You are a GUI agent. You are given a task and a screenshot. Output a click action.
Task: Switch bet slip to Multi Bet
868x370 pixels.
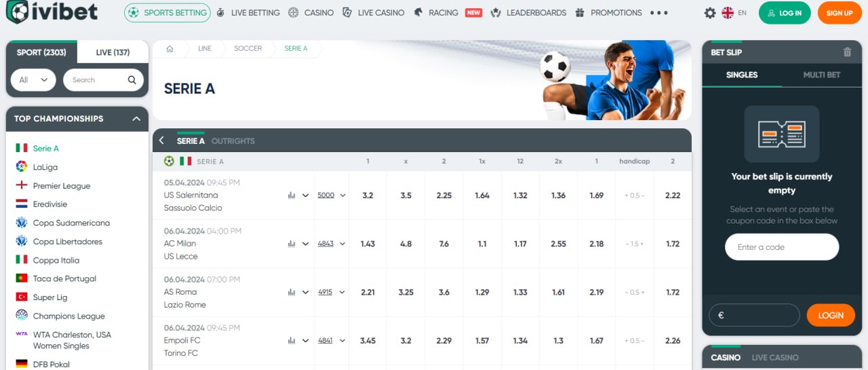[822, 75]
